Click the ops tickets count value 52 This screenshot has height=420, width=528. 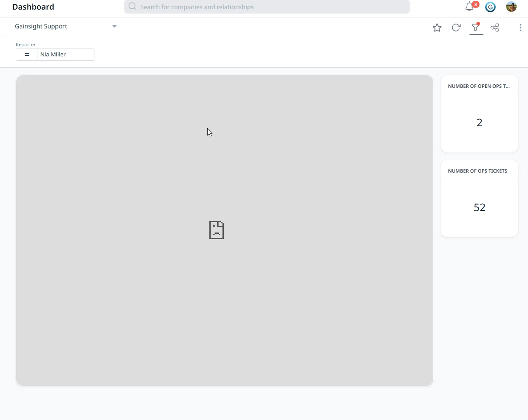tap(479, 208)
